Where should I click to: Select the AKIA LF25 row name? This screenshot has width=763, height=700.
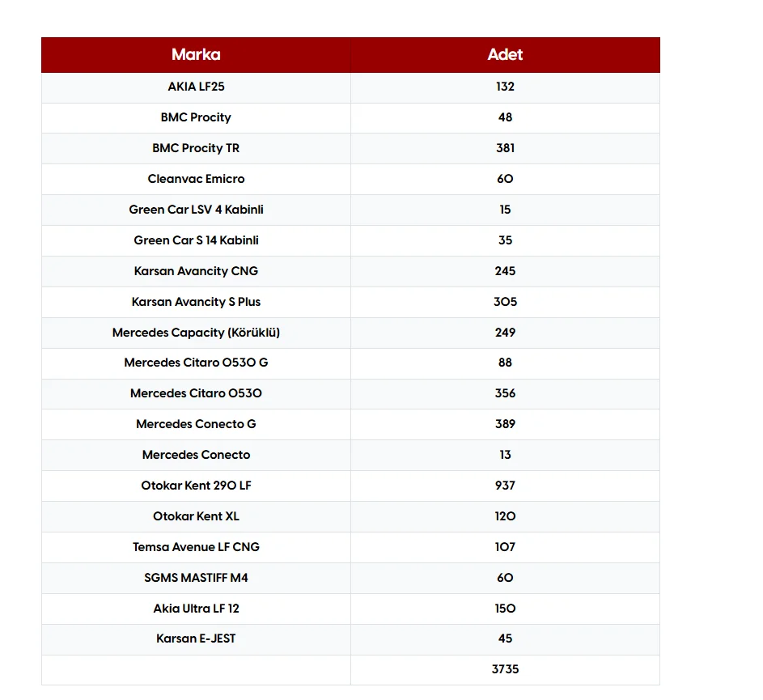(196, 87)
